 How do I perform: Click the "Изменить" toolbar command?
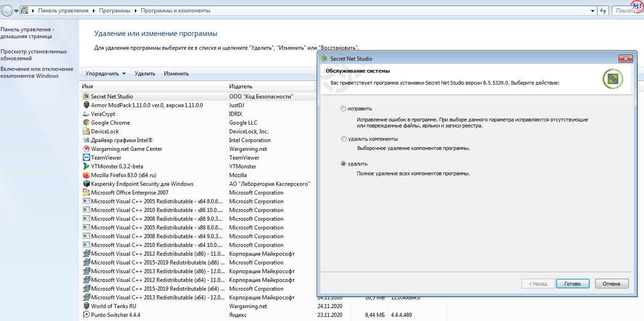[176, 74]
